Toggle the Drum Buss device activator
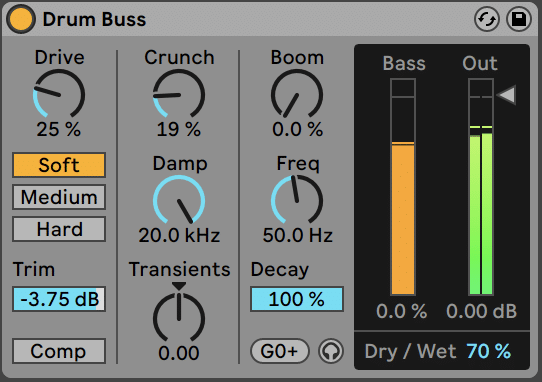Screen dimensions: 542x382 point(21,19)
